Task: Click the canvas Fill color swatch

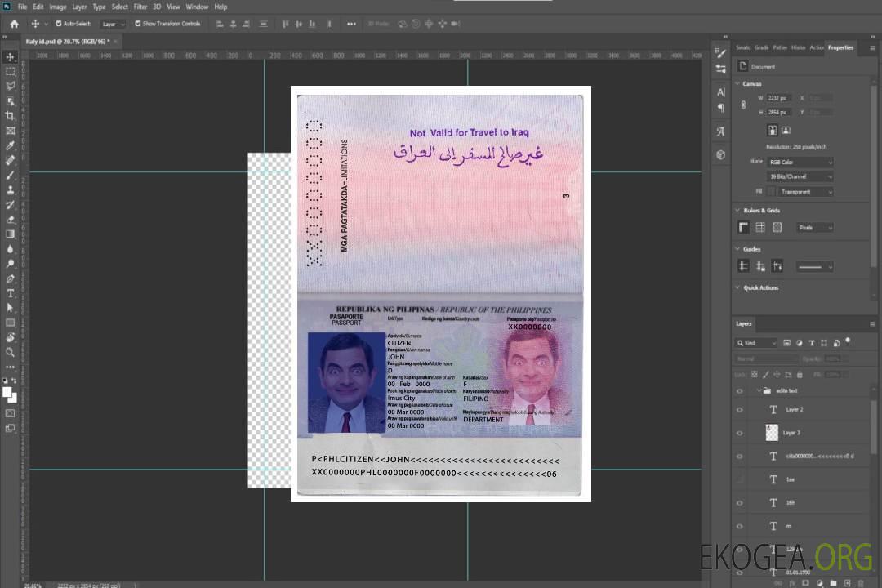Action: tap(771, 192)
